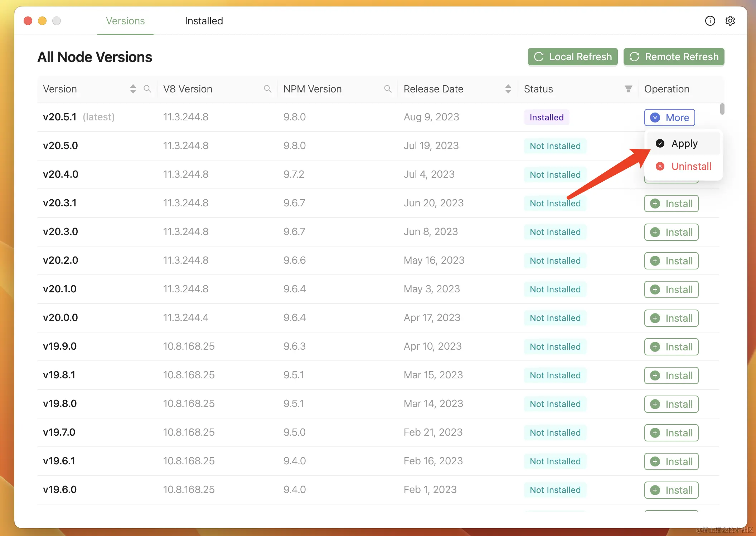Image resolution: width=756 pixels, height=536 pixels.
Task: Expand the More dropdown for v20.5.1
Action: [669, 118]
